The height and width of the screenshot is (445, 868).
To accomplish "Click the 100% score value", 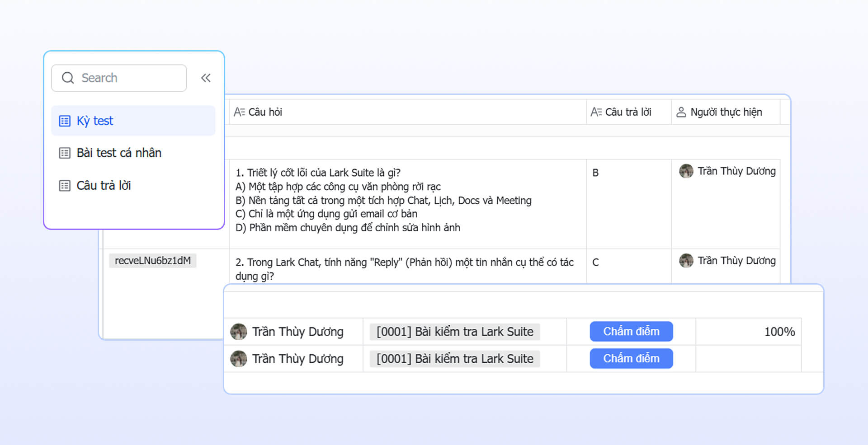I will coord(779,331).
